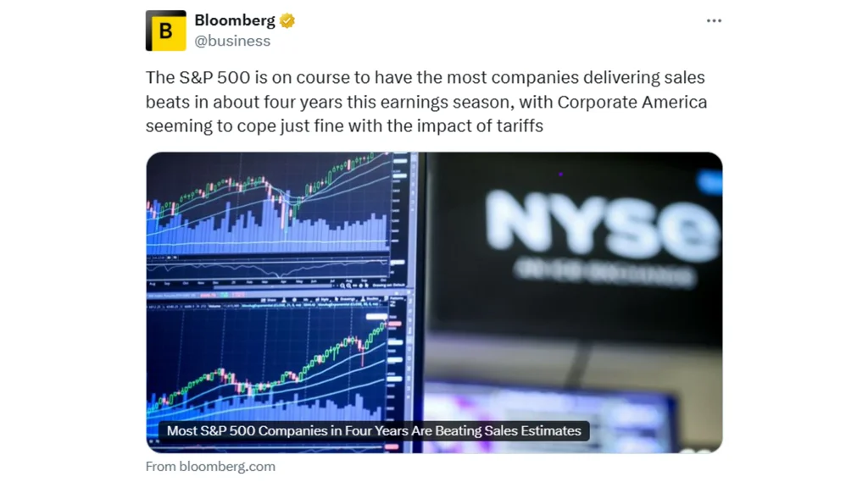Viewport: 868px width, 488px height.
Task: Click the blurred NYSE sign in the photo
Action: (602, 225)
